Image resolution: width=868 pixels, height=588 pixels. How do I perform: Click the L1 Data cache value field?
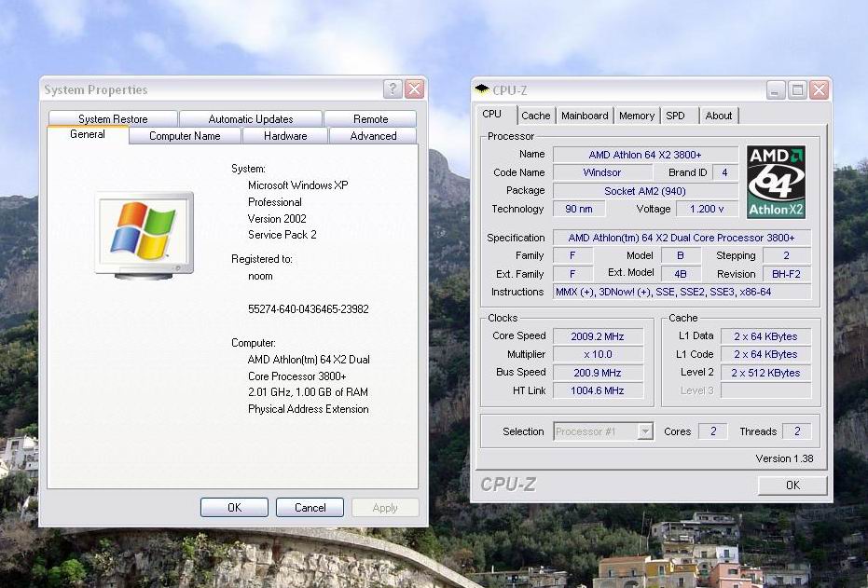[766, 336]
